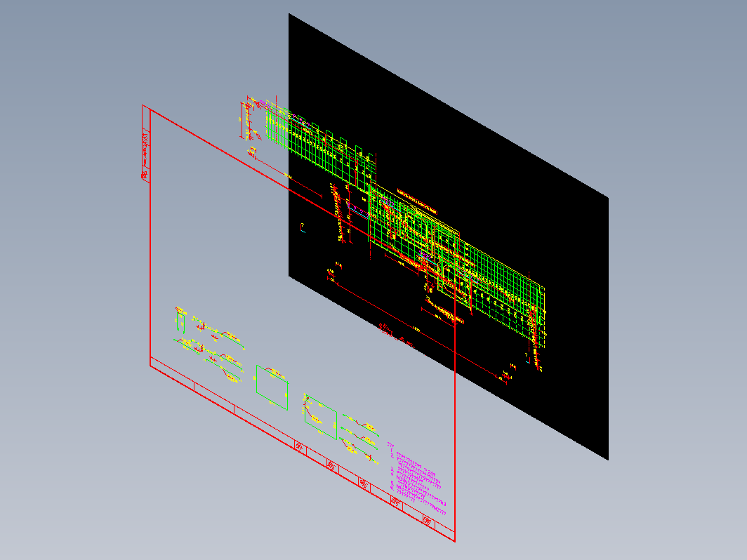Image resolution: width=747 pixels, height=560 pixels.
Task: Select the rightmost title block cell with a character
Action: coord(428,522)
